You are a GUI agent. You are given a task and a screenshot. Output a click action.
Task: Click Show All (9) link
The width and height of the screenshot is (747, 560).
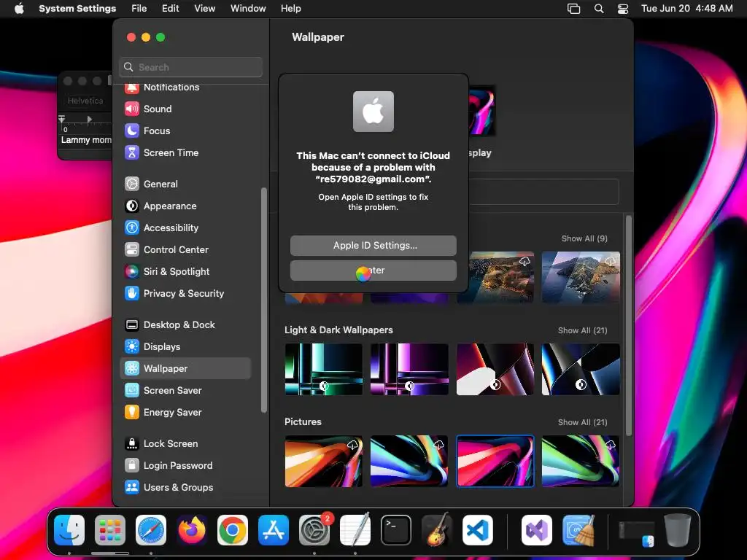click(584, 238)
